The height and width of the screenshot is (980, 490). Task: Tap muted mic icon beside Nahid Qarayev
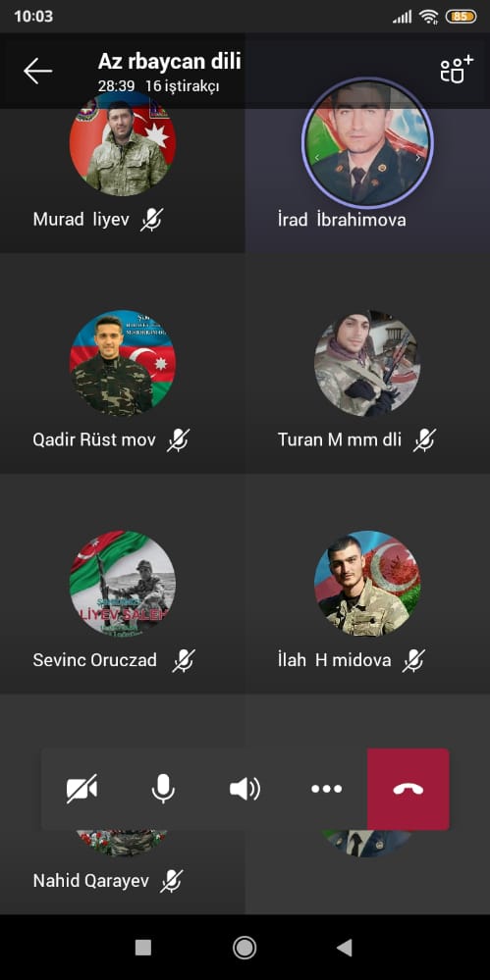[172, 881]
